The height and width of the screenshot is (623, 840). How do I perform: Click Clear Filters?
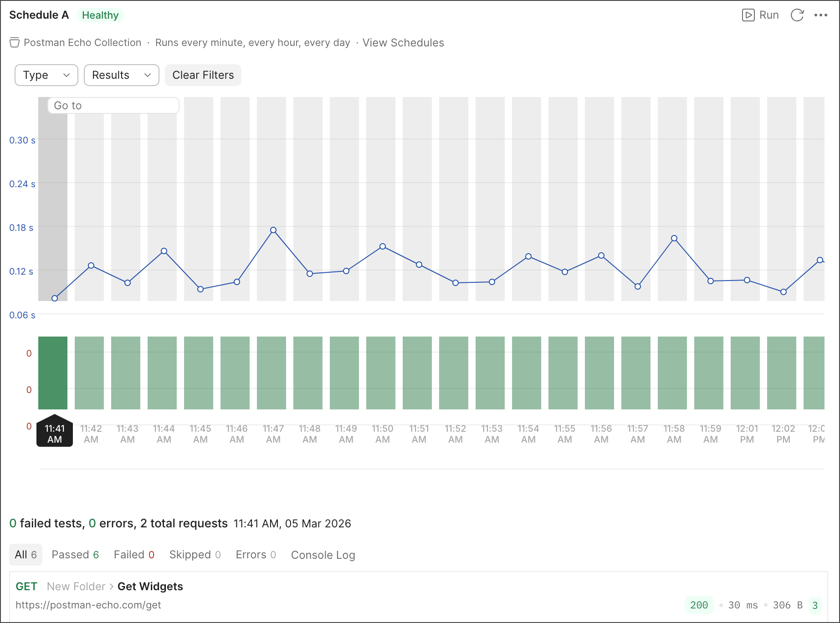tap(203, 75)
